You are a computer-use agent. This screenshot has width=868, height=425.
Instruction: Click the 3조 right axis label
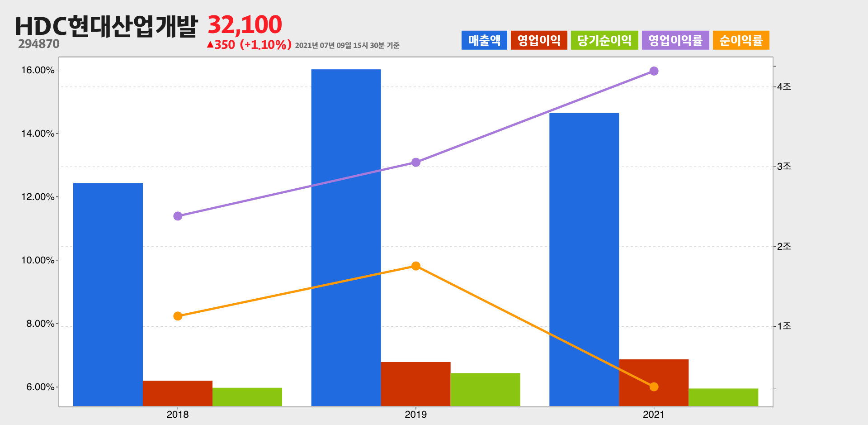pyautogui.click(x=784, y=167)
